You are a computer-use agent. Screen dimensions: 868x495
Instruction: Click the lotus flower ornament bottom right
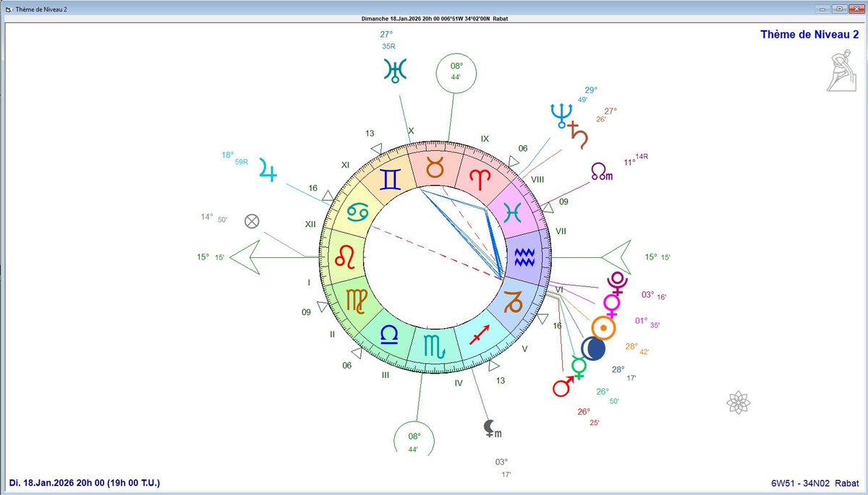(739, 401)
